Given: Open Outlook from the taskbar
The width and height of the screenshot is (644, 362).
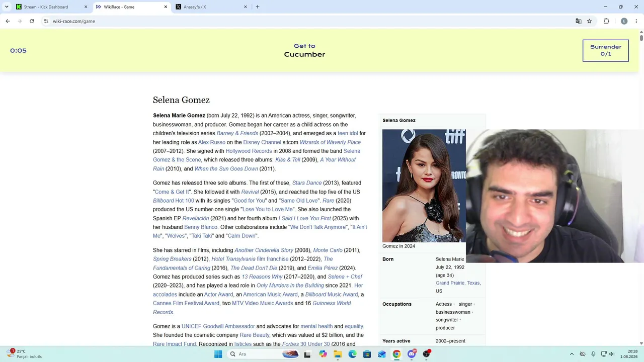Looking at the screenshot, I should [382, 354].
